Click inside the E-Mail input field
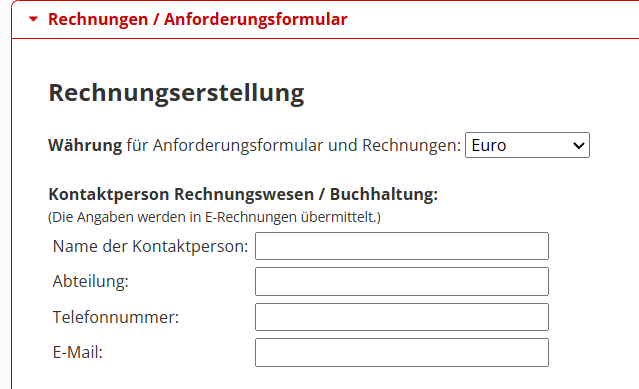This screenshot has height=389, width=639. coord(402,352)
